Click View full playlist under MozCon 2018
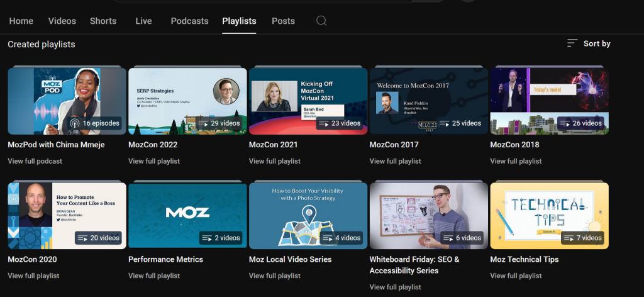 click(516, 161)
